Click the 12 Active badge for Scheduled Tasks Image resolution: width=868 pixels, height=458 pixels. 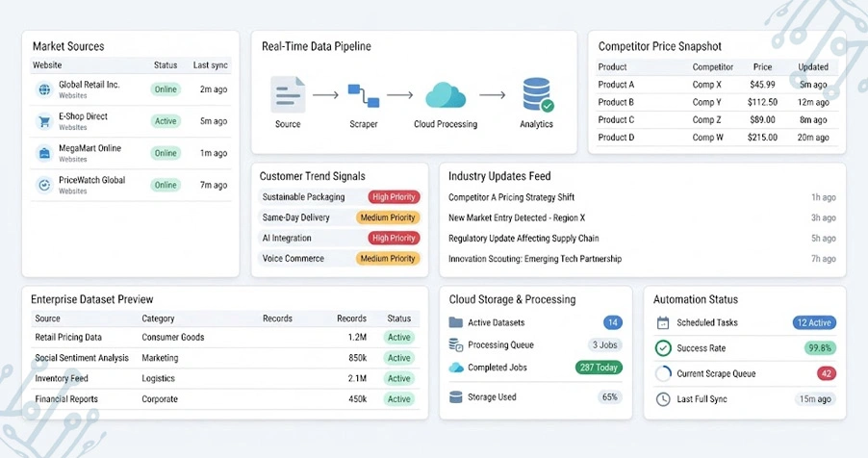tap(814, 323)
